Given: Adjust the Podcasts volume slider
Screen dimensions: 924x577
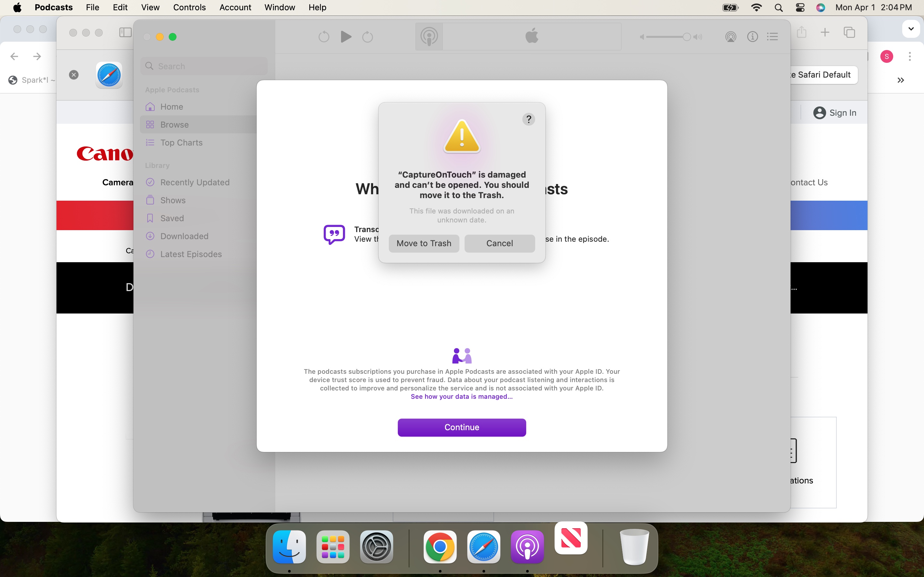Looking at the screenshot, I should 686,37.
